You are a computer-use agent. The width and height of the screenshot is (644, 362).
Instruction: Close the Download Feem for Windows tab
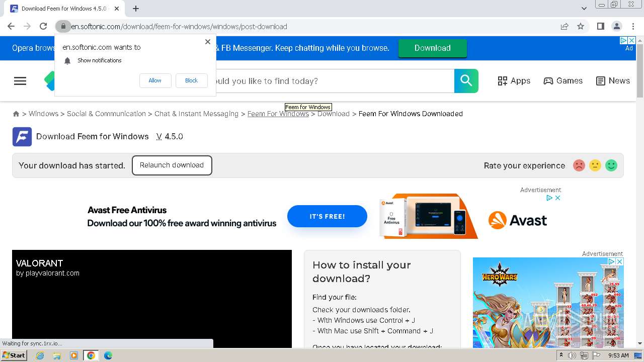point(117,9)
